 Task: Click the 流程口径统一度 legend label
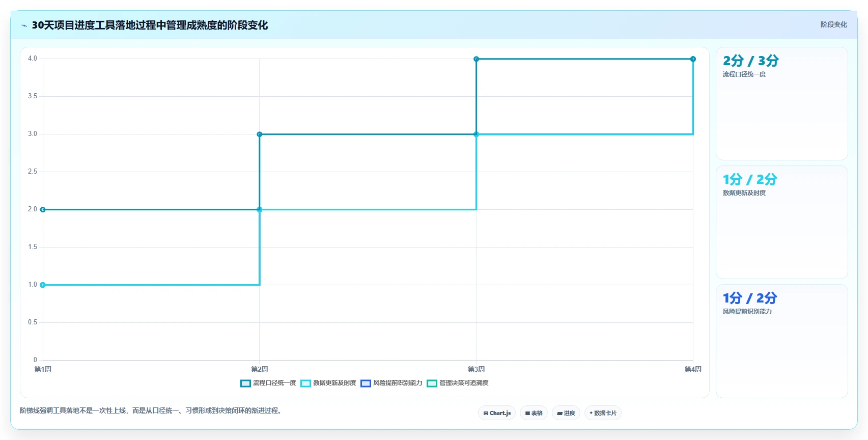click(x=274, y=383)
